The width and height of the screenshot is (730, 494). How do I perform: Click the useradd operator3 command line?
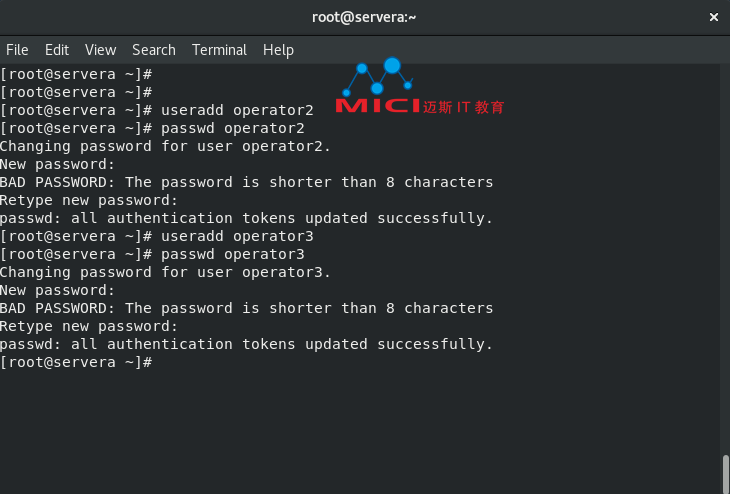click(157, 237)
